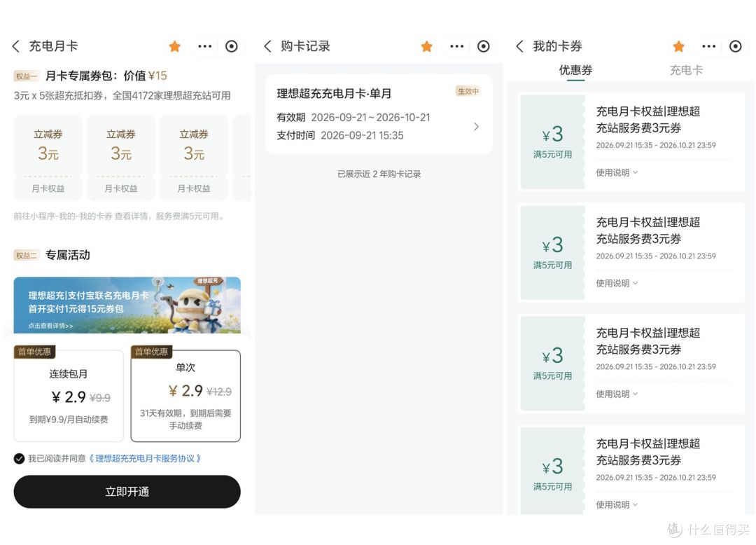Toggle the service agreement checkbox

click(x=20, y=459)
